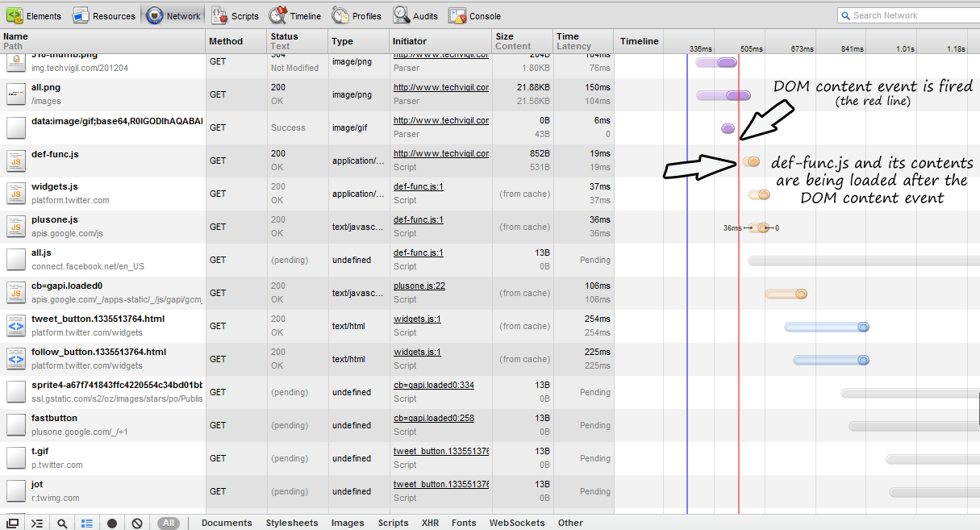Open cb=gapi.loaded0:258 initiator link
Viewport: 980px width, 530px height.
pos(434,418)
